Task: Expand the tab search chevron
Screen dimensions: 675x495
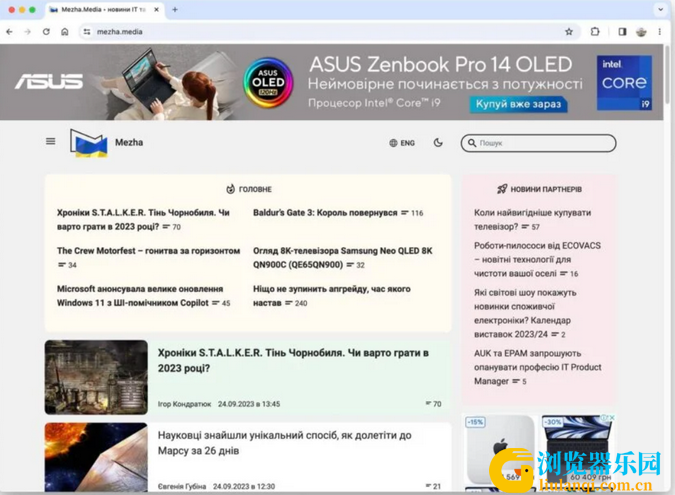Action: pyautogui.click(x=660, y=9)
